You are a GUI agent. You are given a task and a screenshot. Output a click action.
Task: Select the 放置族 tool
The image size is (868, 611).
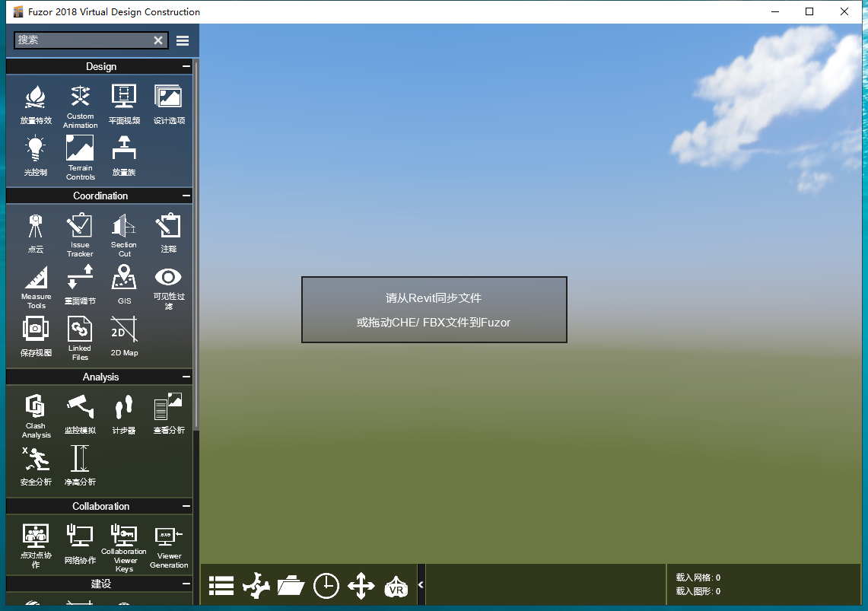pos(124,157)
